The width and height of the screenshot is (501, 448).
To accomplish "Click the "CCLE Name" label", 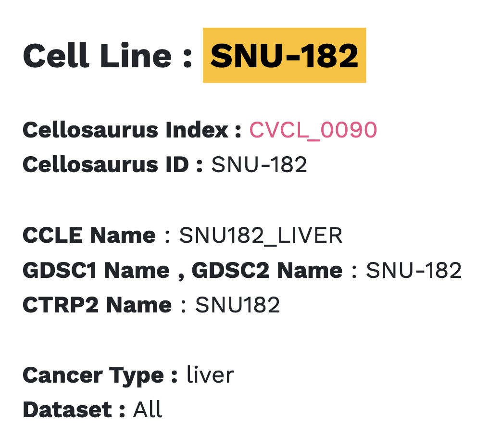I will tap(89, 236).
